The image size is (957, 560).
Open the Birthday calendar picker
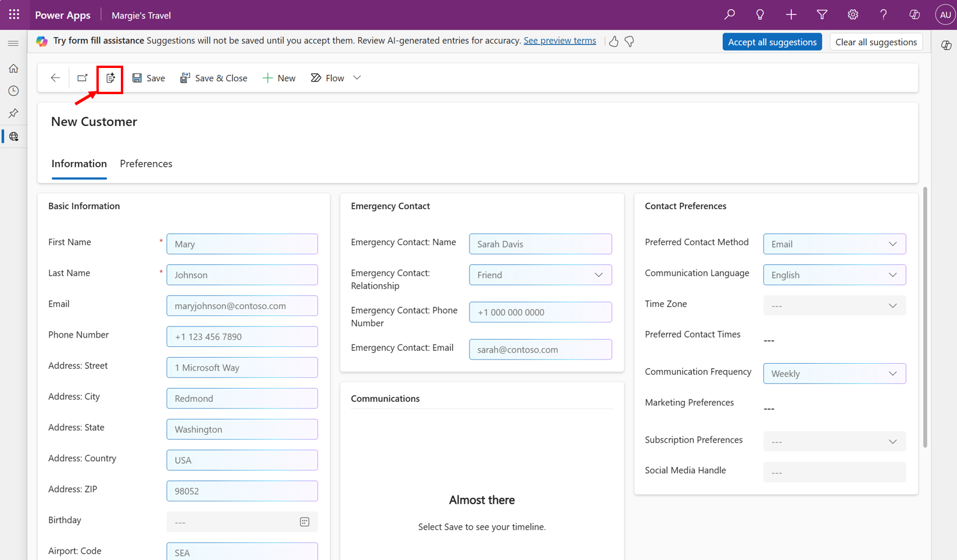[304, 522]
